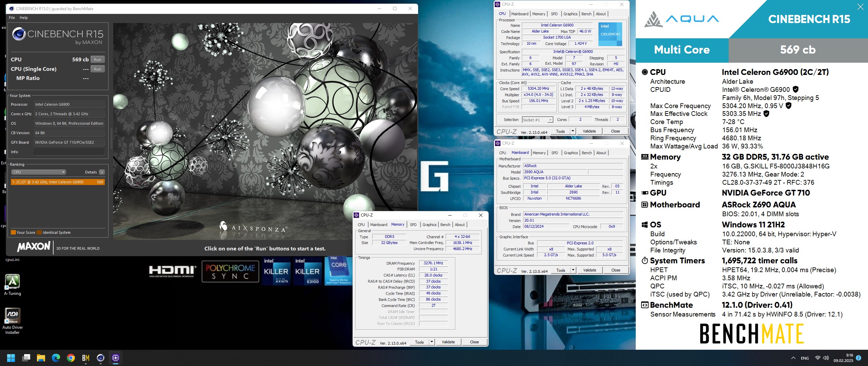
Task: Open Cinebench Help menu
Action: pyautogui.click(x=24, y=18)
